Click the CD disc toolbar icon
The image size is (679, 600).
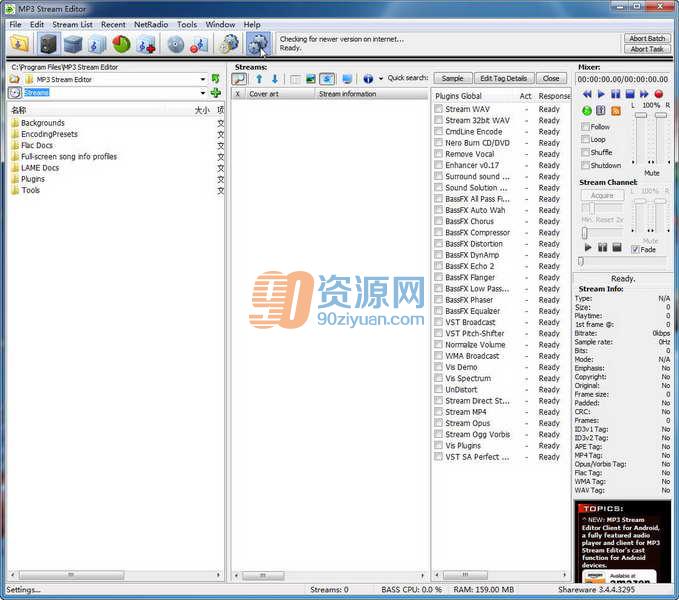[x=175, y=44]
